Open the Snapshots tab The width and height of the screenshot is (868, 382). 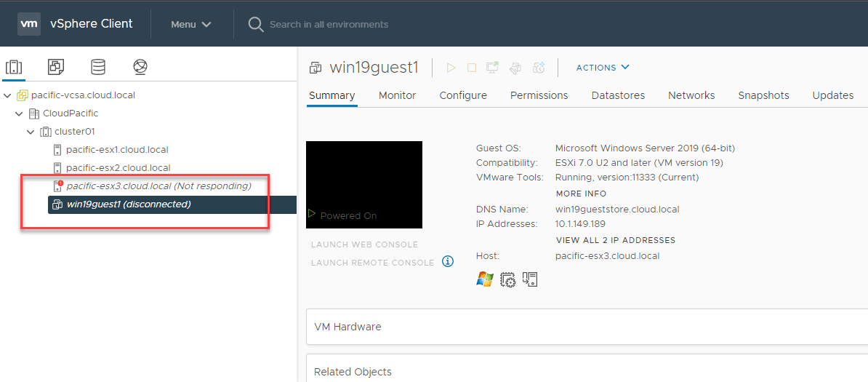763,95
